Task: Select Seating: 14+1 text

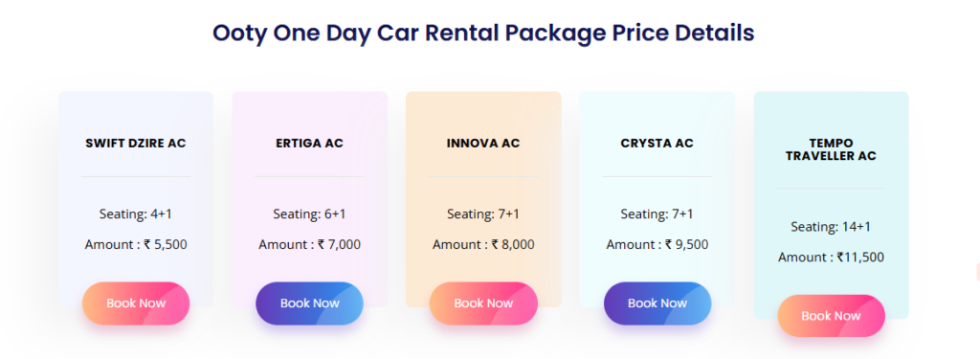Action: pyautogui.click(x=832, y=226)
